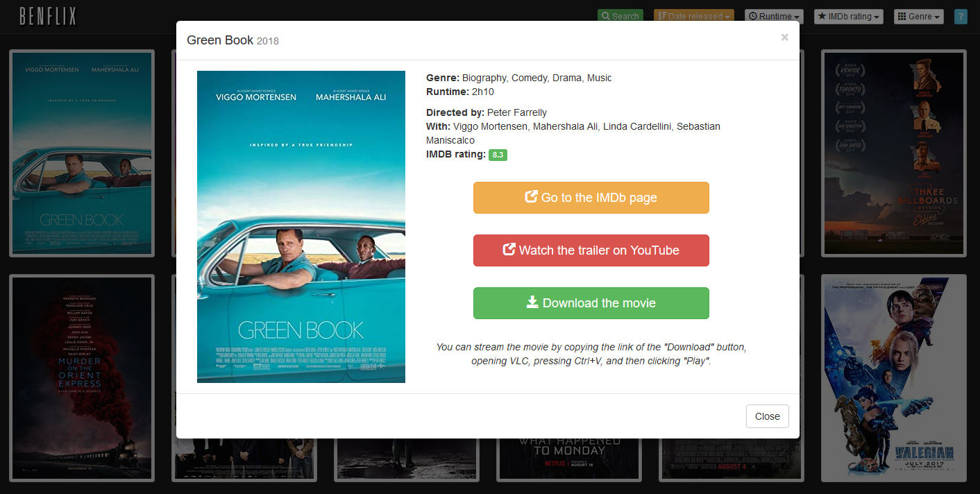Click the Runtime value 2h10
The width and height of the screenshot is (980, 494).
pos(483,92)
